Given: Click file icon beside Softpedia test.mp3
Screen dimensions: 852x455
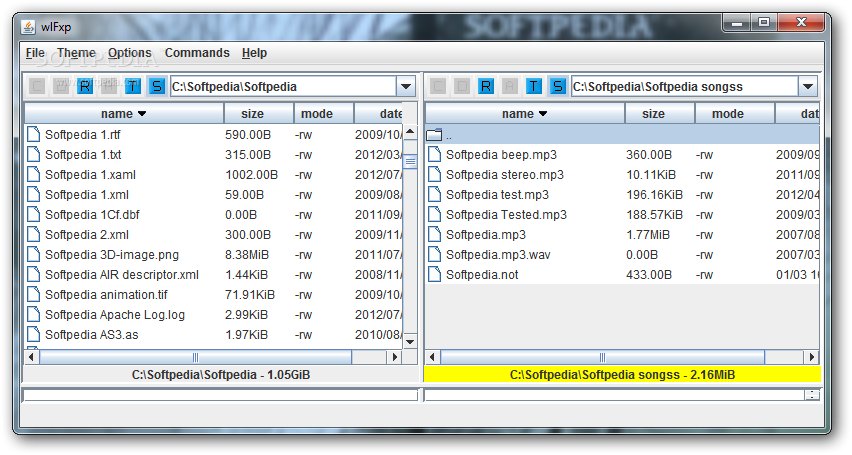Looking at the screenshot, I should click(x=434, y=195).
